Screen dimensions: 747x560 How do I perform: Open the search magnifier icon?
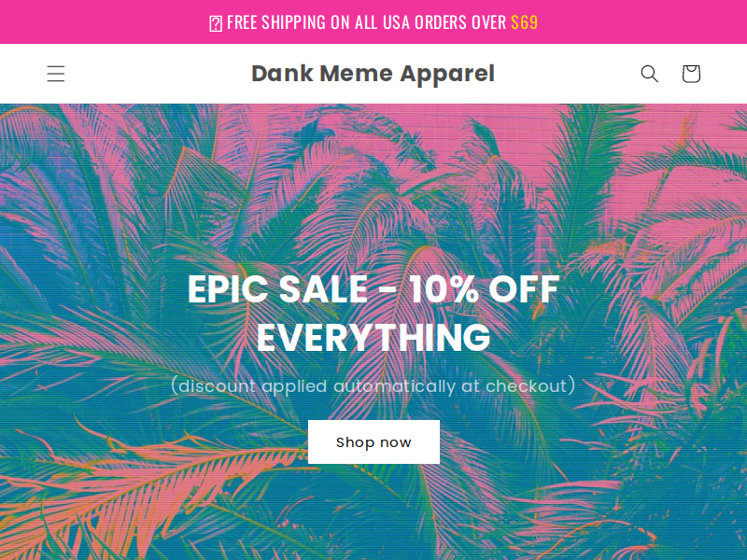[x=649, y=74]
